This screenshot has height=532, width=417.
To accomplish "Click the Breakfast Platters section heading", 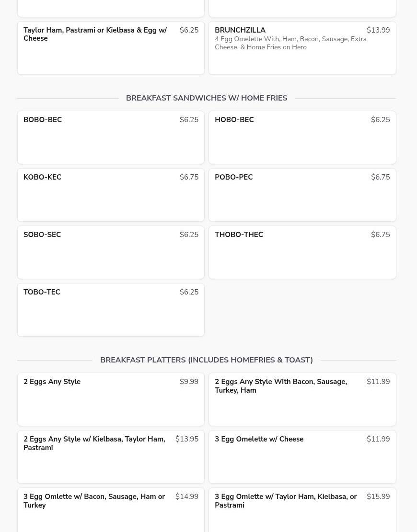I will pyautogui.click(x=207, y=360).
